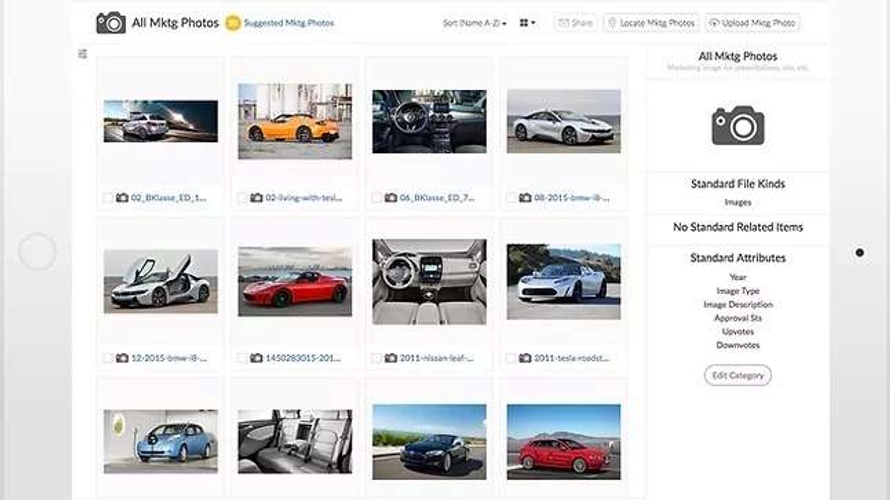Open the 08-2015-bmw-i8 file name link
Image resolution: width=890 pixels, height=500 pixels.
[572, 198]
